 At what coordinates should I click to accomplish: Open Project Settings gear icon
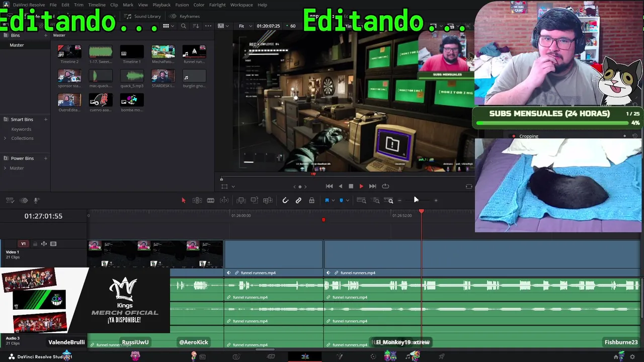point(632,356)
